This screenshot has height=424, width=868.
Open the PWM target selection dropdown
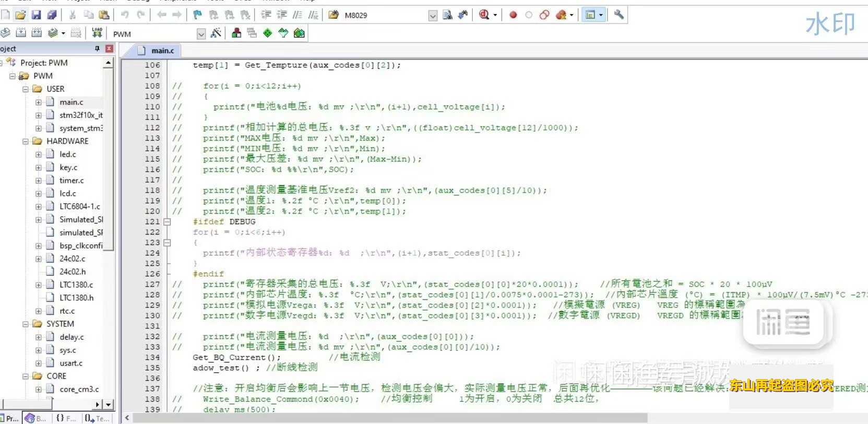[201, 34]
